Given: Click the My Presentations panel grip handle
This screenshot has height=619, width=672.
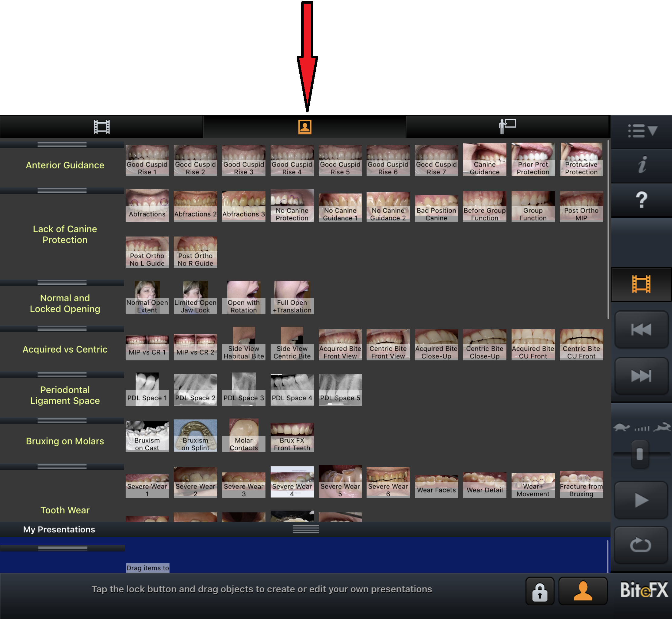Looking at the screenshot, I should [x=306, y=529].
